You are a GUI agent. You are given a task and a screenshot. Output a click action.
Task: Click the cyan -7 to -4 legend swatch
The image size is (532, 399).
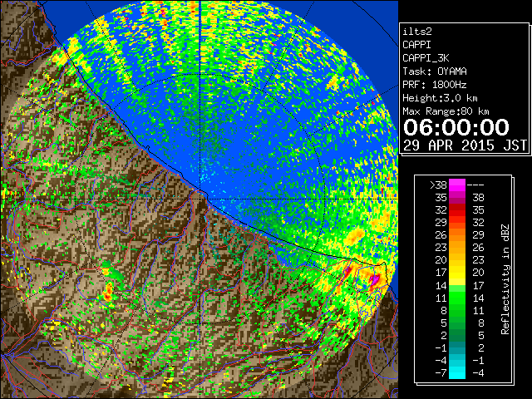457,372
